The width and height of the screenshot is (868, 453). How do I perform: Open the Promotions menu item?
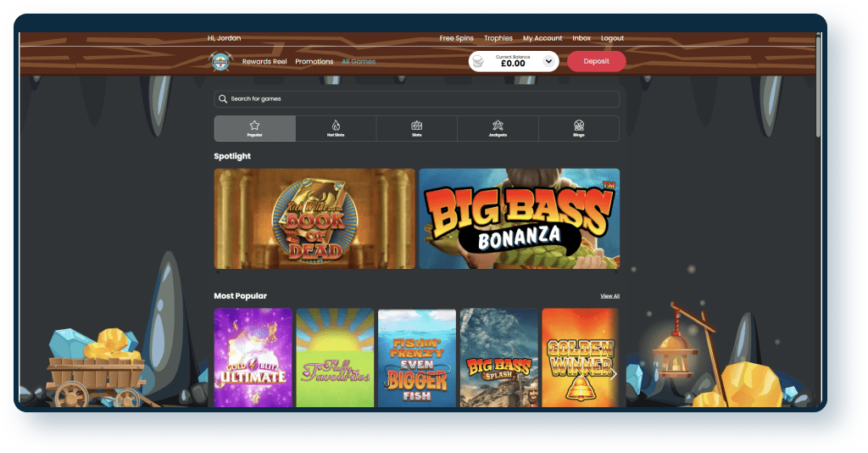(x=314, y=62)
